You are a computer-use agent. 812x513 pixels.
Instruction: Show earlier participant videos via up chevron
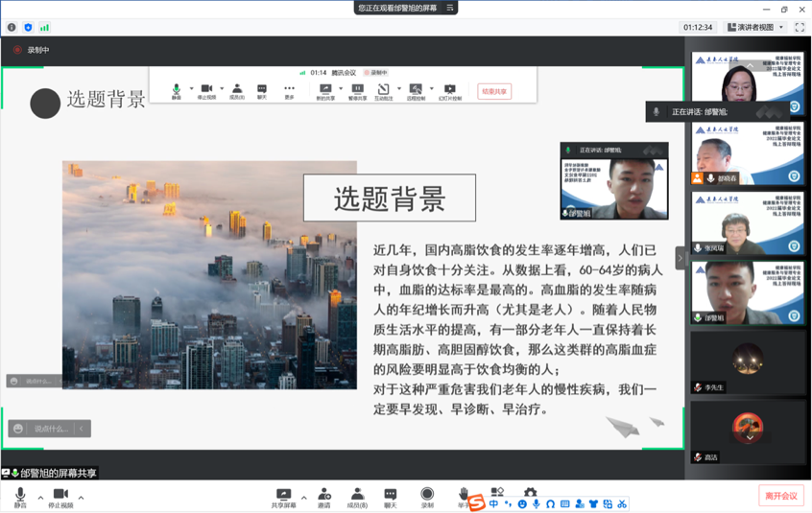point(750,65)
